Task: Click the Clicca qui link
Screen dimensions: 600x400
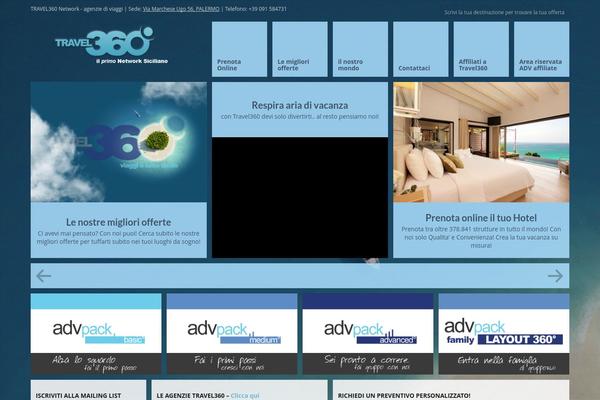Action: [x=245, y=395]
